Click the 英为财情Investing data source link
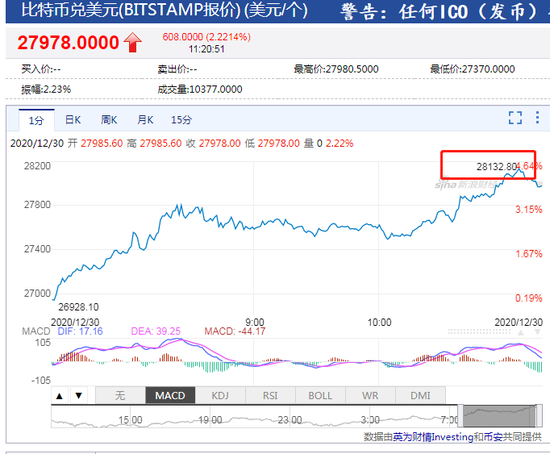Viewport: 550px width, 454px height. click(x=433, y=437)
